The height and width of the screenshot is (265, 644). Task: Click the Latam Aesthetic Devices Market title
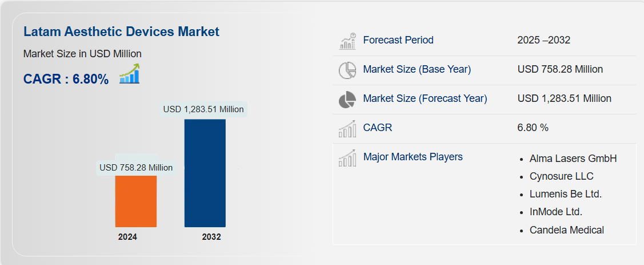pos(121,31)
